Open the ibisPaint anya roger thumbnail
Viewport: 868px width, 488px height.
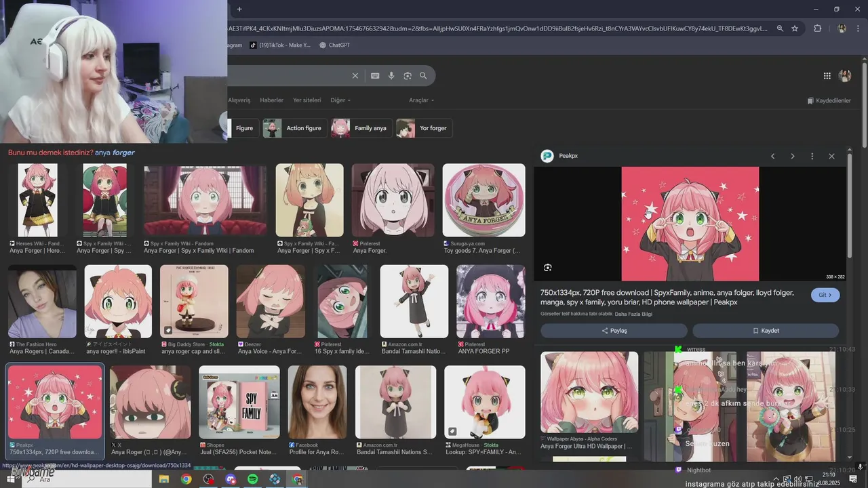click(118, 301)
